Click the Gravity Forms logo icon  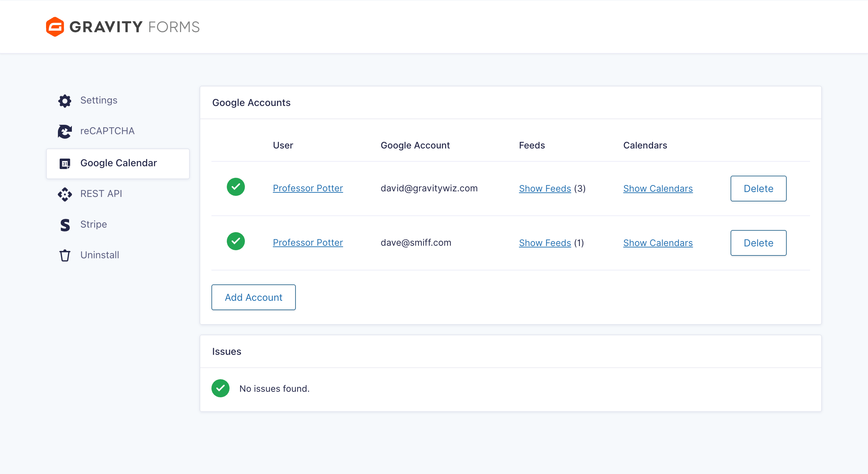[55, 27]
